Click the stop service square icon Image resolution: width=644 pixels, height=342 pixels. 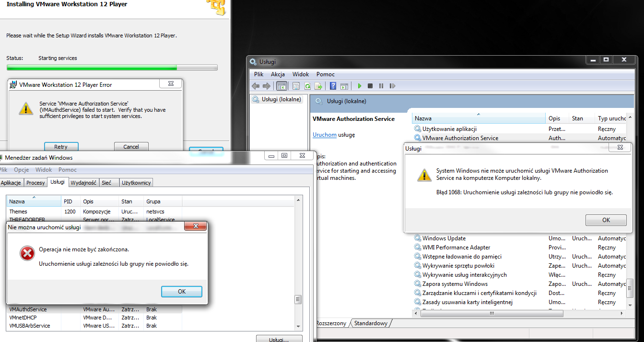370,86
